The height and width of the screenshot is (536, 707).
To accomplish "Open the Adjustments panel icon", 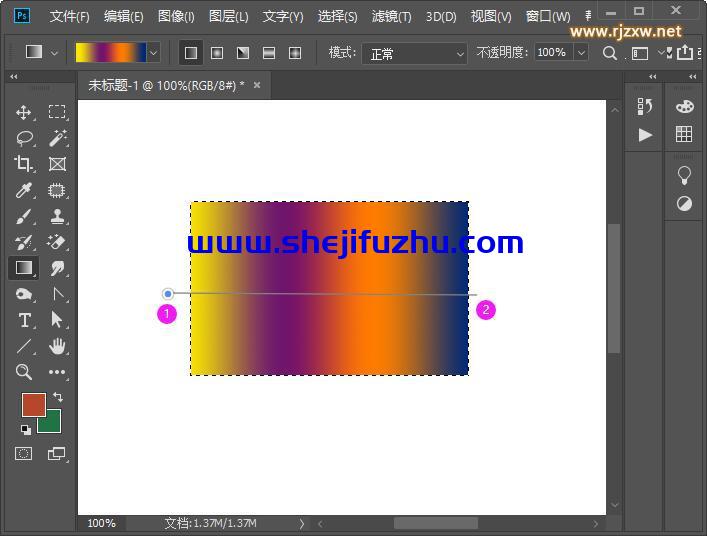I will click(x=684, y=204).
